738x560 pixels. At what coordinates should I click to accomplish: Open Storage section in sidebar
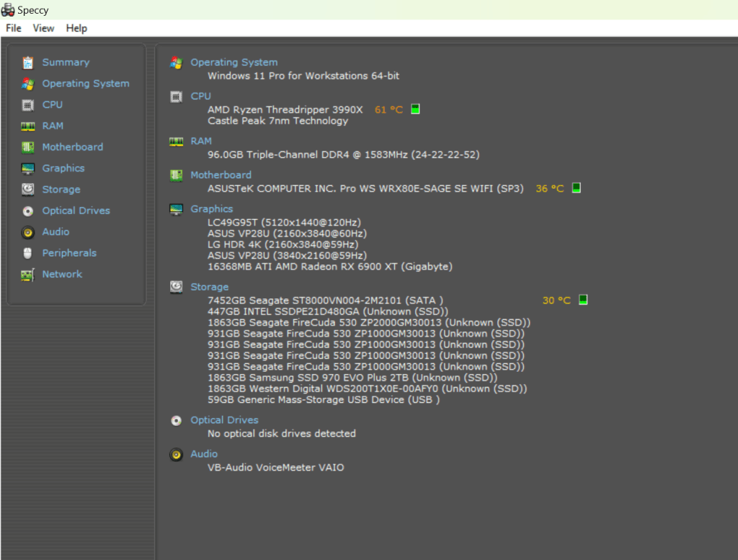point(61,189)
